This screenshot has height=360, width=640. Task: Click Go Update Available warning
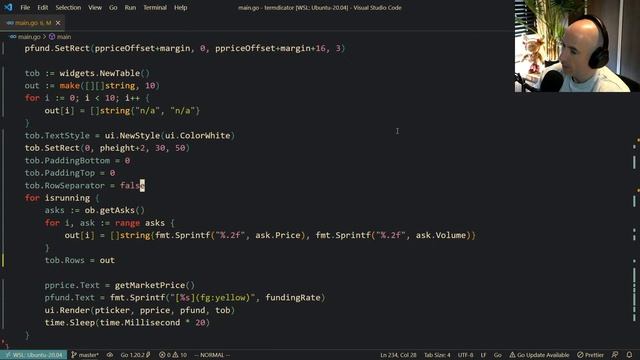point(539,355)
